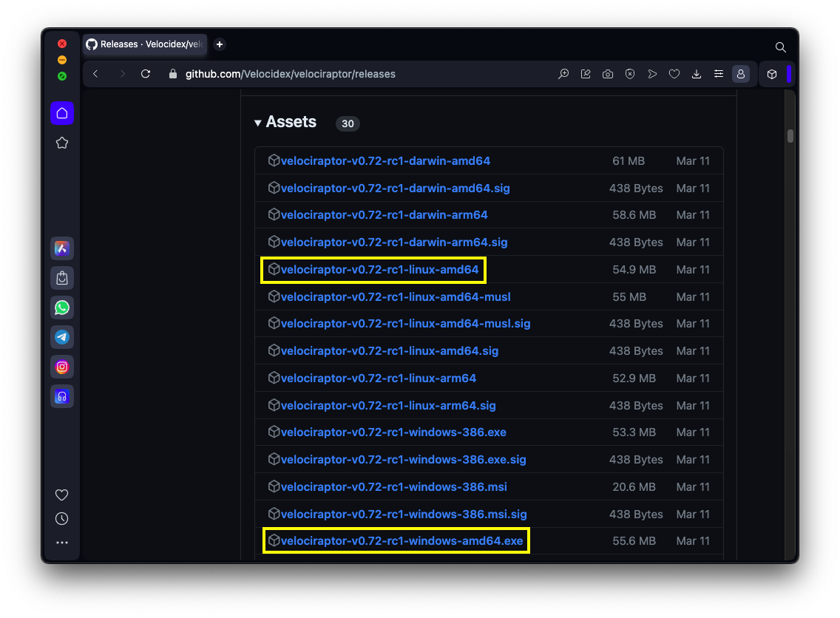Go forward with the forward arrow
The image size is (840, 618).
coord(122,74)
